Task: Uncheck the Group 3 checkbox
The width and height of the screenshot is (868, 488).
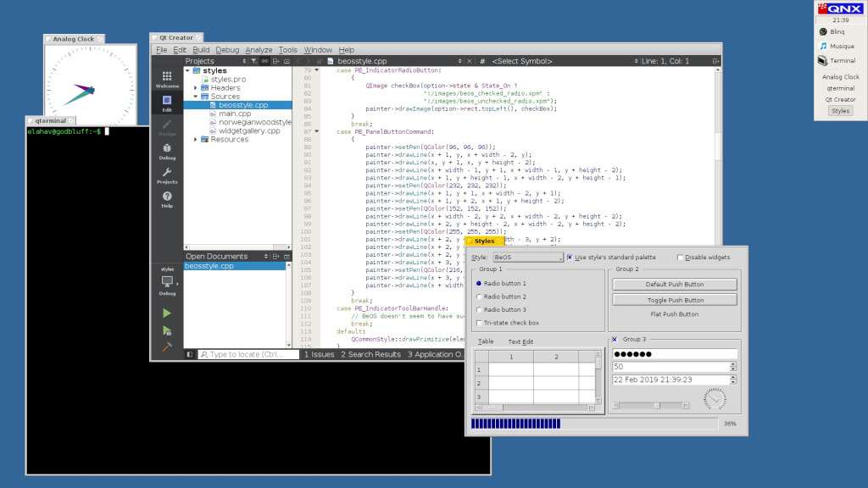Action: pyautogui.click(x=615, y=339)
